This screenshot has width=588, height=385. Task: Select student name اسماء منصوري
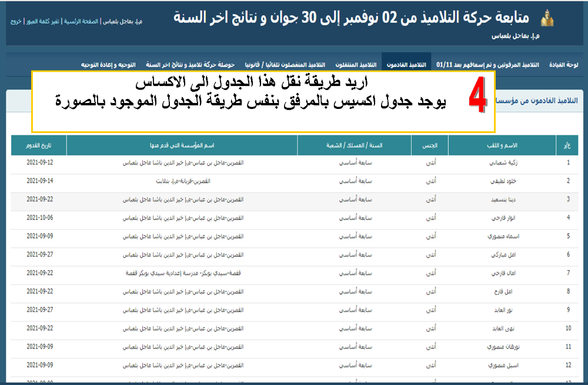point(503,236)
